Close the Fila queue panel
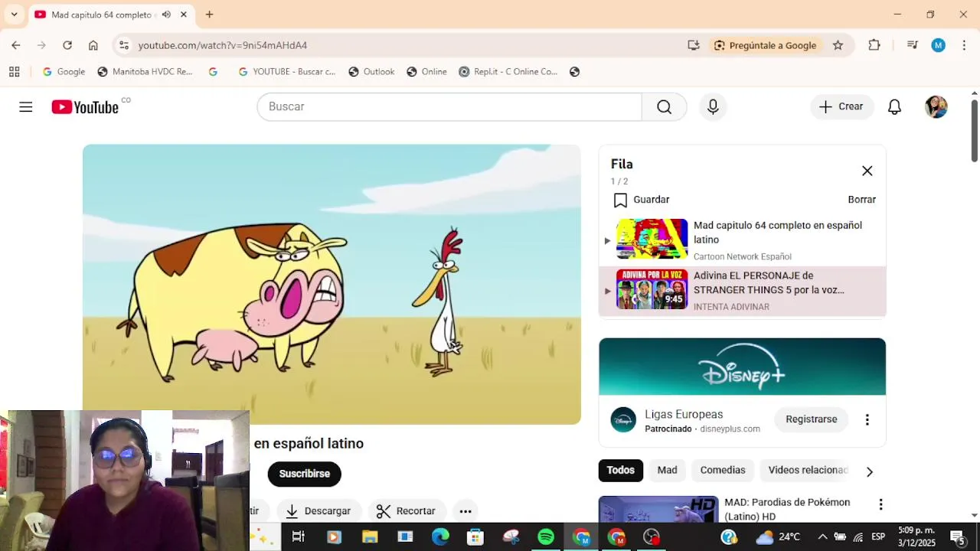The width and height of the screenshot is (980, 551). tap(867, 171)
